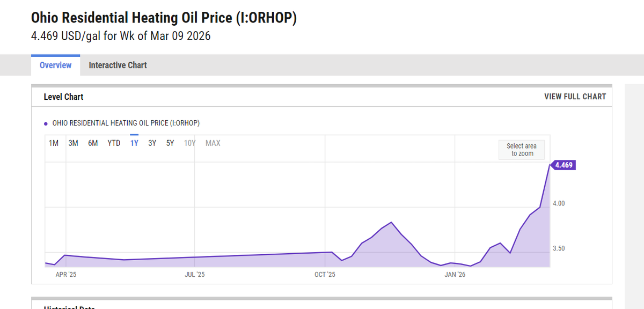Click VIEW FULL CHART link

pyautogui.click(x=575, y=97)
